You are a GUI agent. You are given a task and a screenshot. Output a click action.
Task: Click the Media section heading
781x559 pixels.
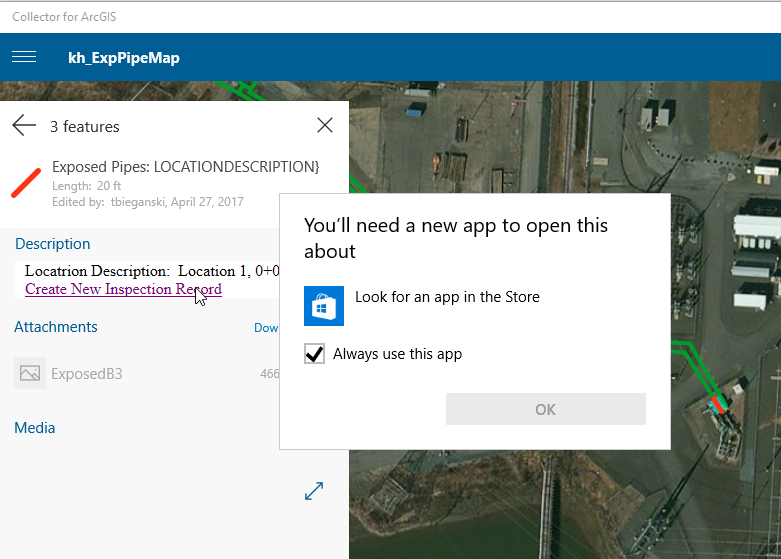click(x=34, y=428)
